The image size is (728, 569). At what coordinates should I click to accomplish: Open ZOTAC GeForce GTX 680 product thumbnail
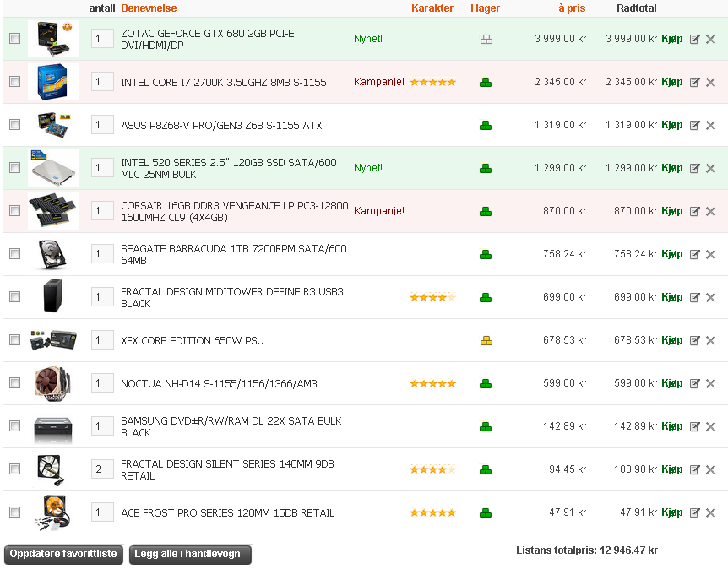(x=53, y=39)
